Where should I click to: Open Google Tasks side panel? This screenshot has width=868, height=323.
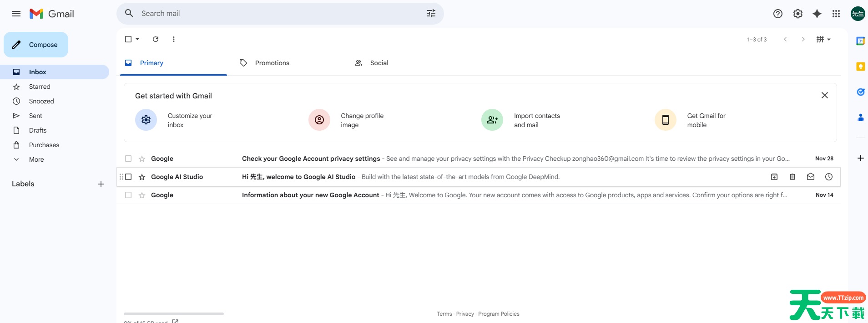(x=860, y=92)
